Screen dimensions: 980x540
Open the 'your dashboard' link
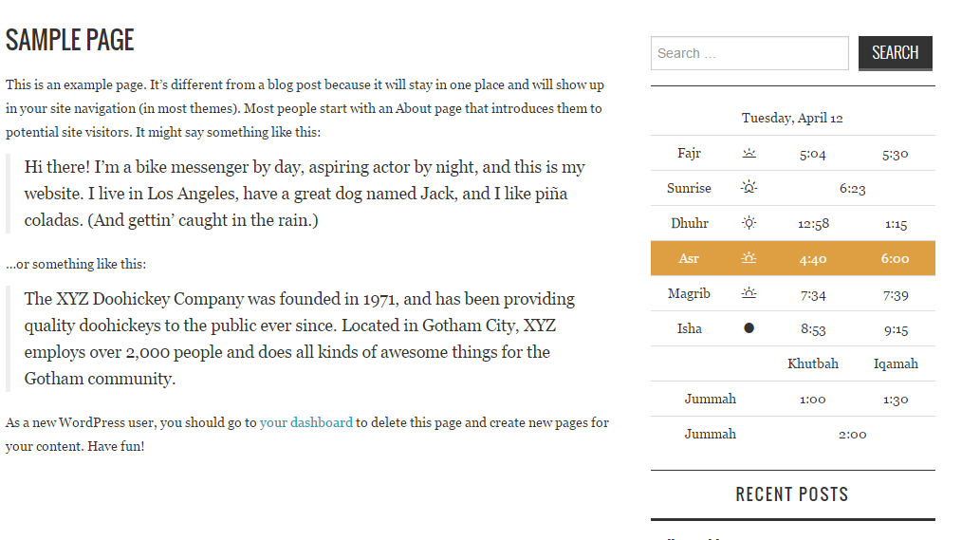coord(306,422)
